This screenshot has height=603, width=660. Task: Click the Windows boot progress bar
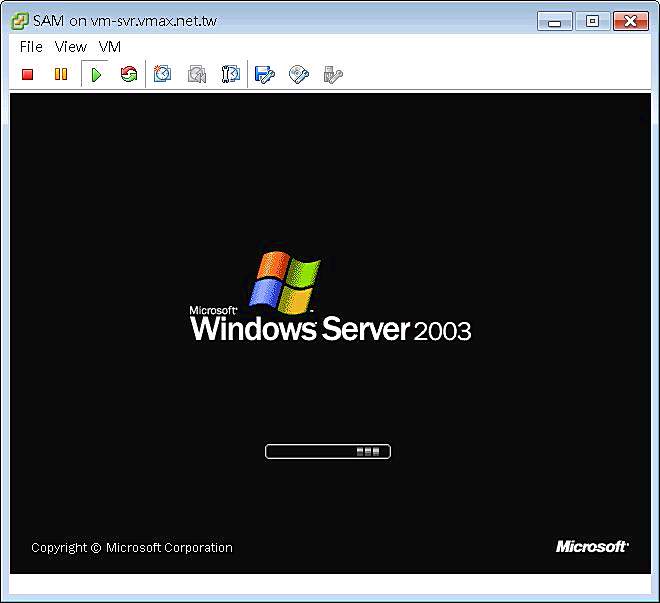(x=328, y=452)
